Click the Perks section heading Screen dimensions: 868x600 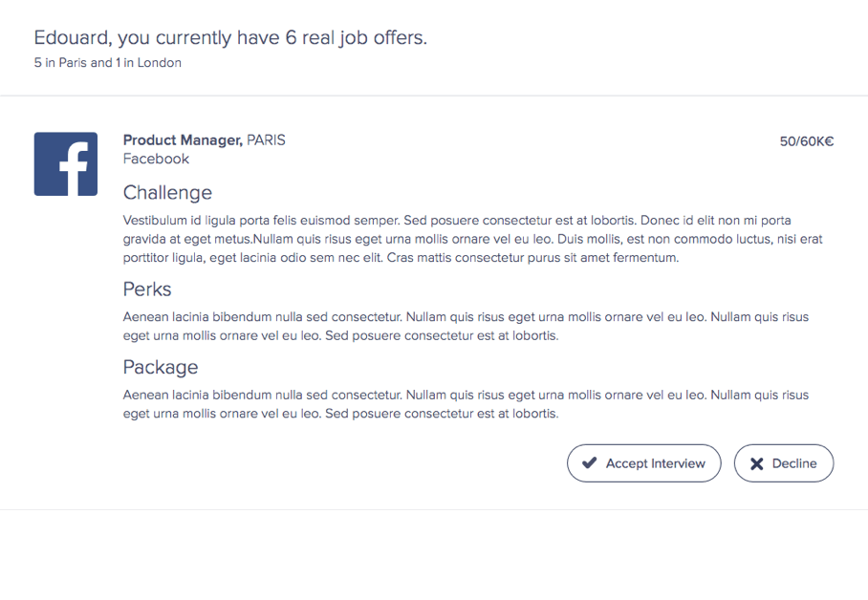[x=147, y=289]
